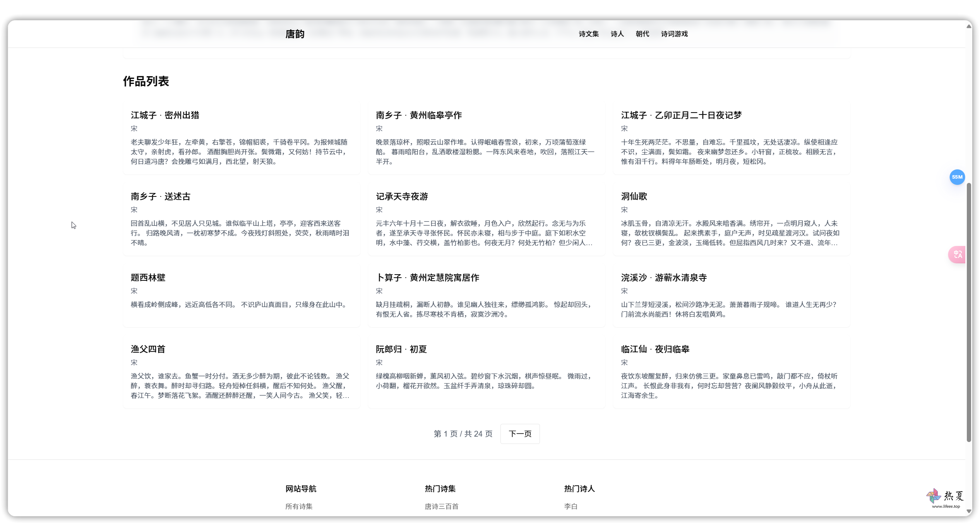Open the poem 江城子 · 密州出猎
Viewport: 980px width, 524px height.
click(165, 115)
